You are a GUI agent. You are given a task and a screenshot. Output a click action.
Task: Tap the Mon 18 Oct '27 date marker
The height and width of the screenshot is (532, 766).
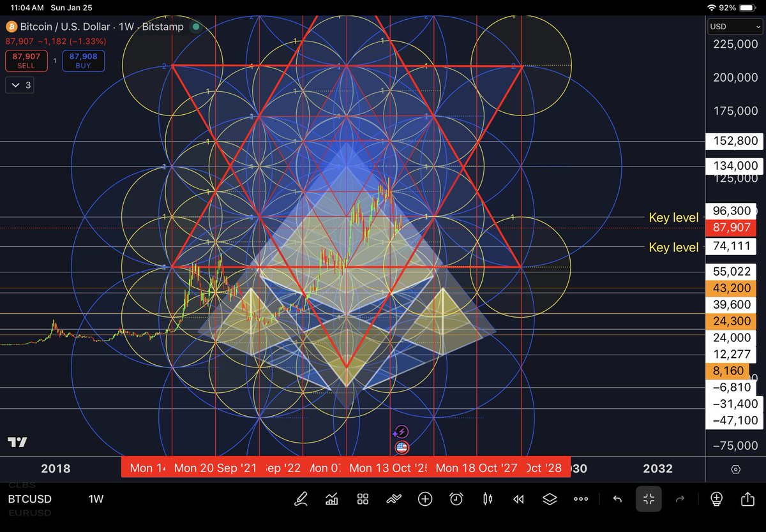pos(476,468)
